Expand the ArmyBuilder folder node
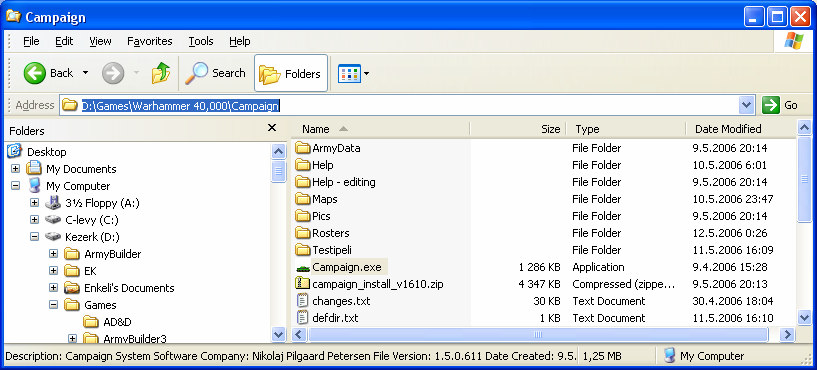This screenshot has width=817, height=370. [x=53, y=254]
